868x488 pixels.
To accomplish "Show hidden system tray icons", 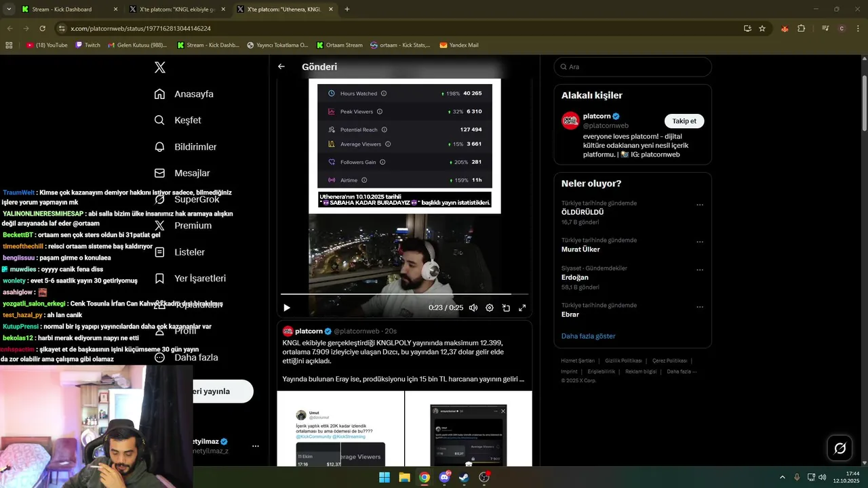I will pos(782,477).
